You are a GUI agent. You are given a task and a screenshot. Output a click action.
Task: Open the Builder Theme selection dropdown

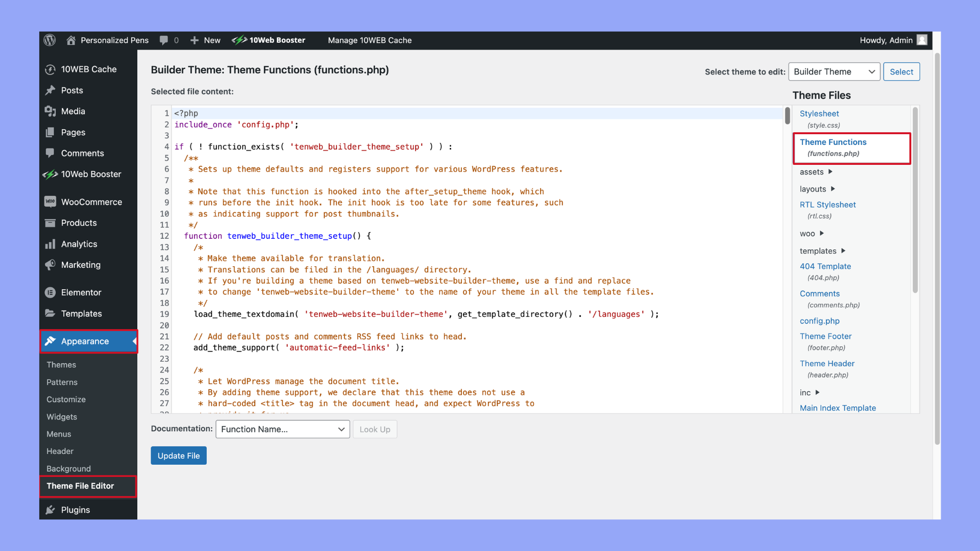pos(834,72)
